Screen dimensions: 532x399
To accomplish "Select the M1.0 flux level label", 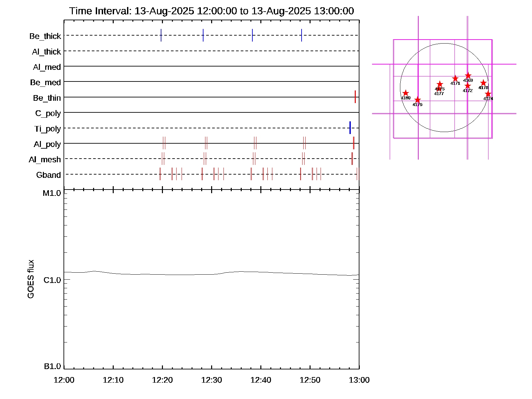I will [x=52, y=193].
